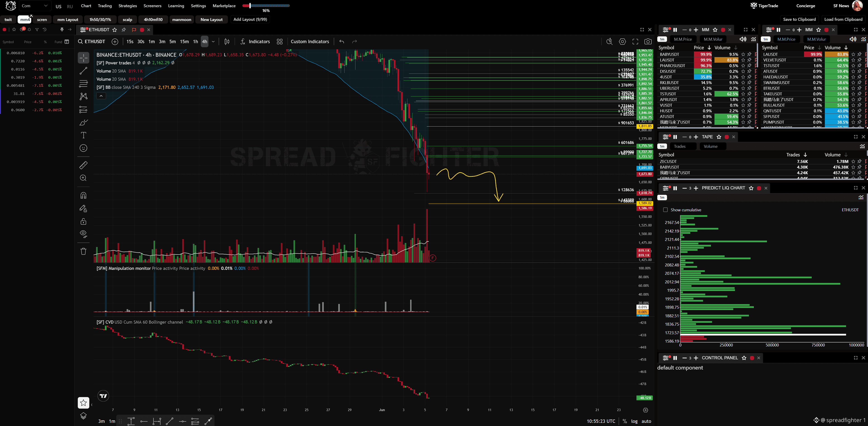Open the emoji sticker tool
The image size is (868, 426).
(83, 148)
